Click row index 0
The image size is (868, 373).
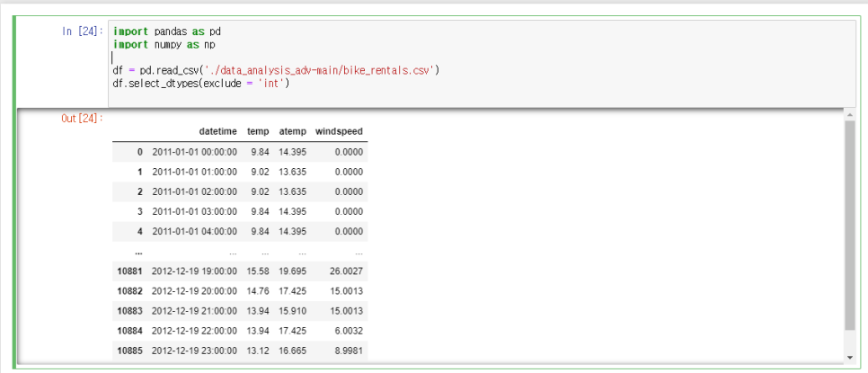[x=139, y=152]
